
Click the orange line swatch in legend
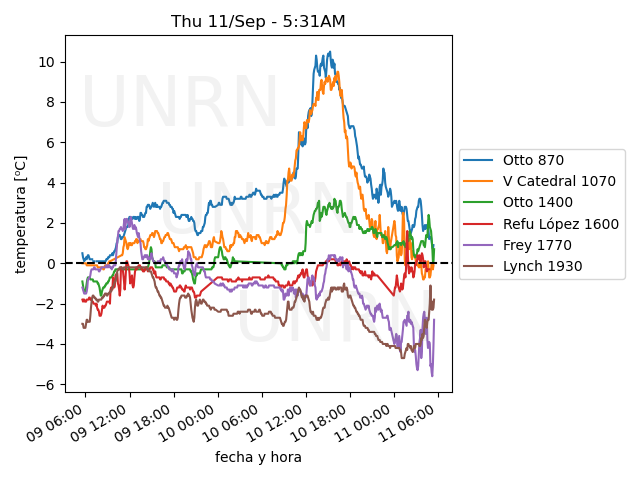pos(480,181)
